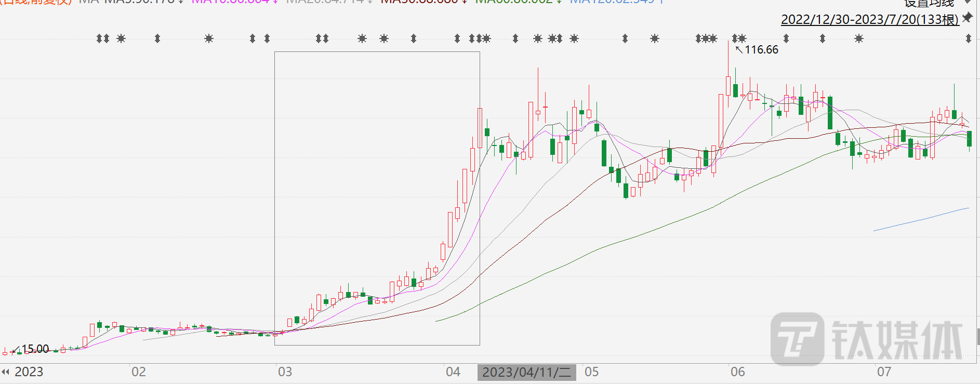Click the dropdown arrow next to 设置均线

pos(968,2)
